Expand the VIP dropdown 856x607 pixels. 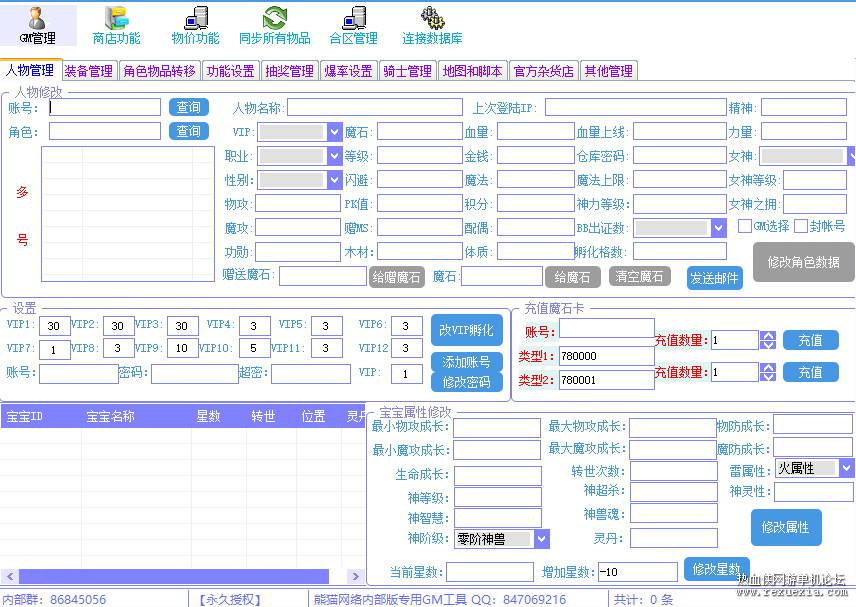(335, 132)
